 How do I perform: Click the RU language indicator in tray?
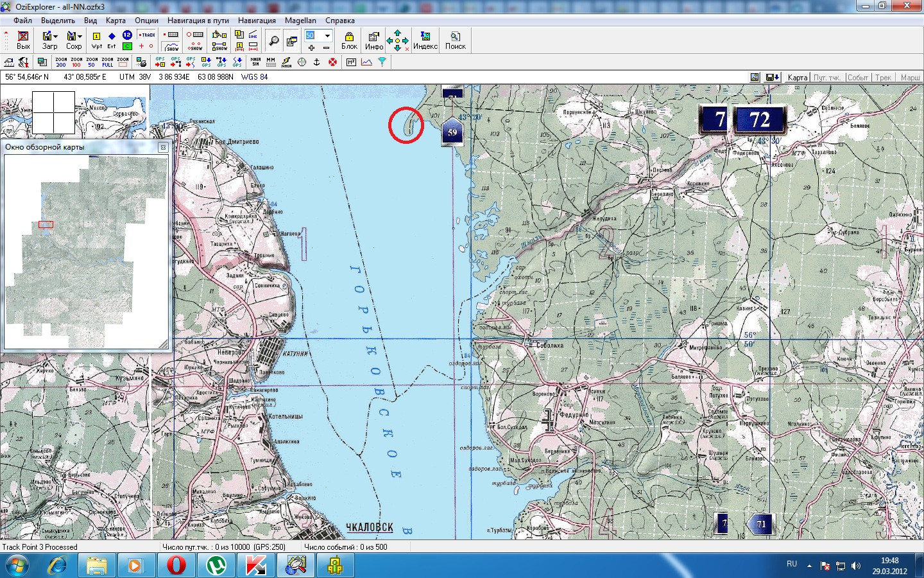coord(792,564)
